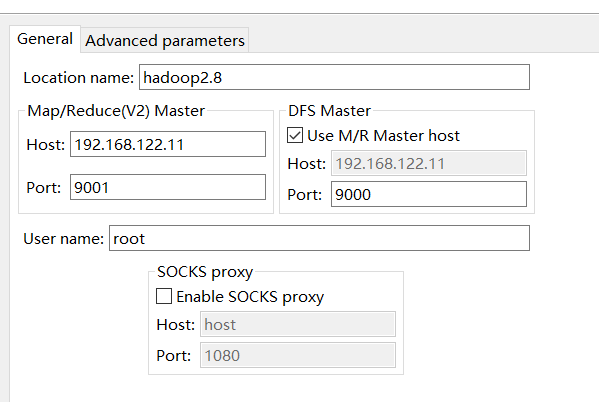Click the "User name:" label
Screen dimensions: 599x402
click(64, 238)
